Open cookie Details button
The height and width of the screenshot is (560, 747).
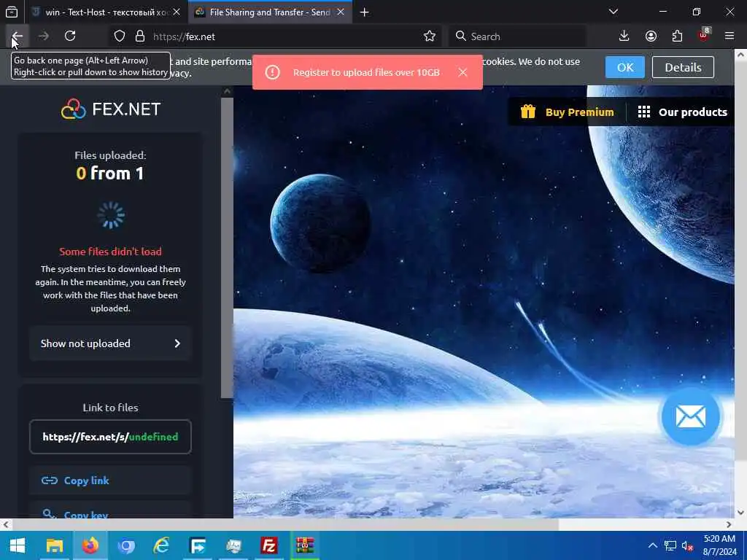[683, 67]
